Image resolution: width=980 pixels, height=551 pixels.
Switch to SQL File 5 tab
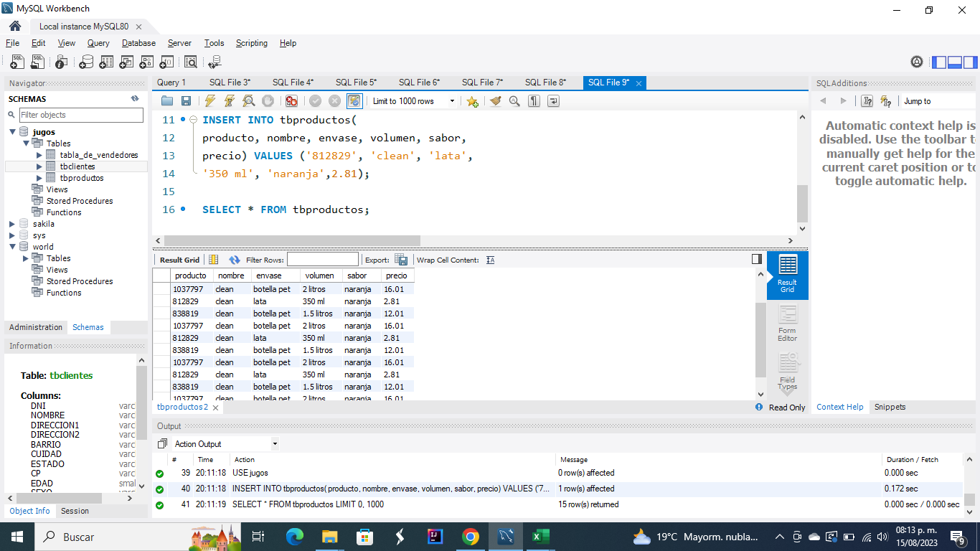(356, 83)
